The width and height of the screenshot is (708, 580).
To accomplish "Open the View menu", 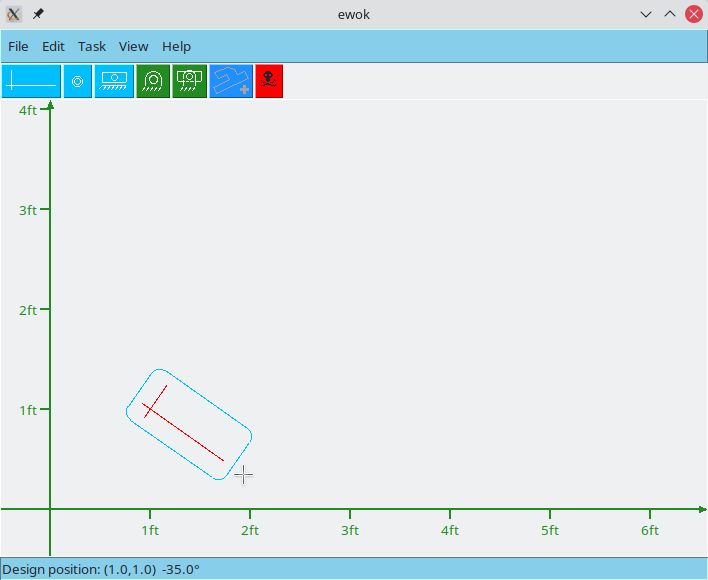I will pos(133,46).
